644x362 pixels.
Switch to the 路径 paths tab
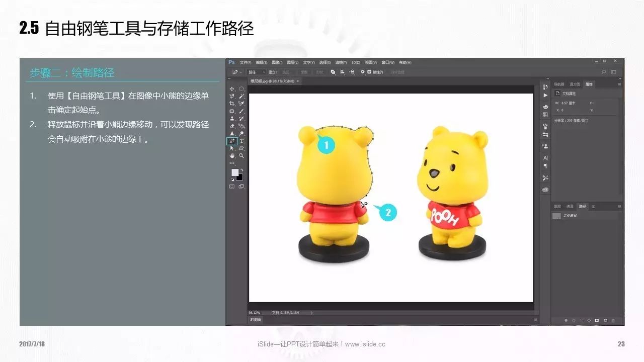[582, 206]
